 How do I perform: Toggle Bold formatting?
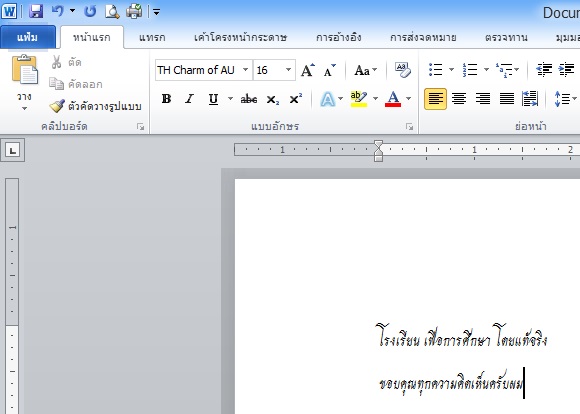[x=166, y=99]
